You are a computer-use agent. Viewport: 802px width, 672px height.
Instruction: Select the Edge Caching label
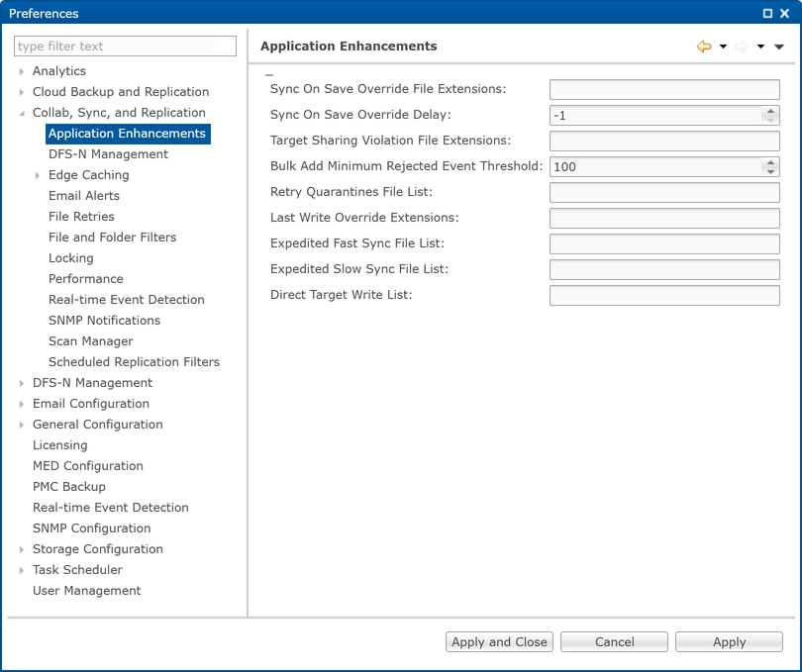click(x=88, y=175)
